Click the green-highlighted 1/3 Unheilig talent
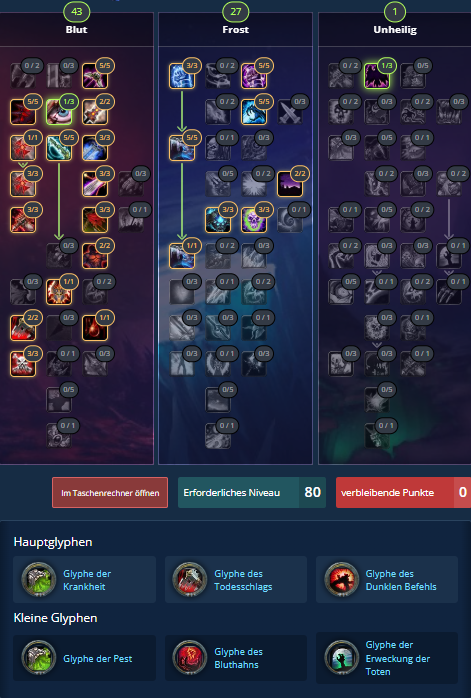 pyautogui.click(x=377, y=76)
